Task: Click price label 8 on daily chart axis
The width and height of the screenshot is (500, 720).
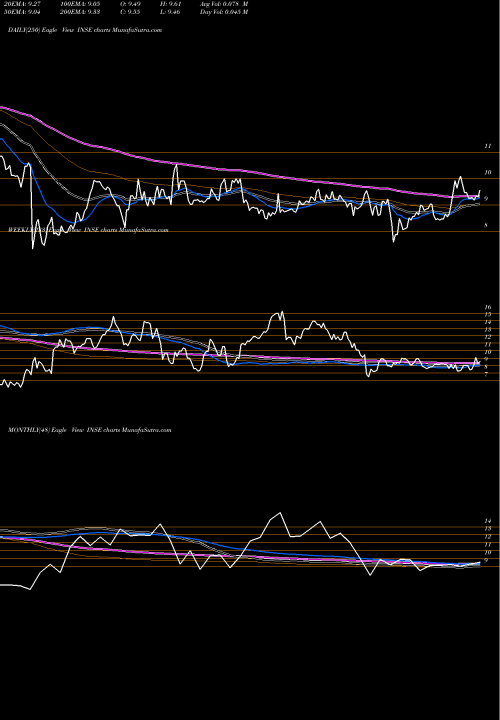Action: pyautogui.click(x=486, y=225)
